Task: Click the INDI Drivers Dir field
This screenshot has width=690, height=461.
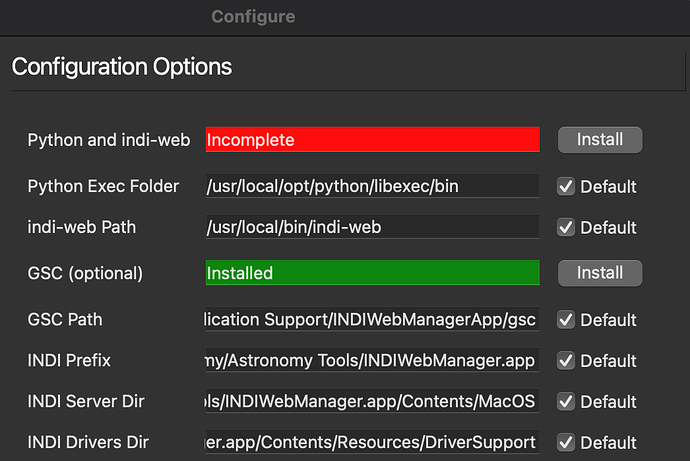Action: 372,442
